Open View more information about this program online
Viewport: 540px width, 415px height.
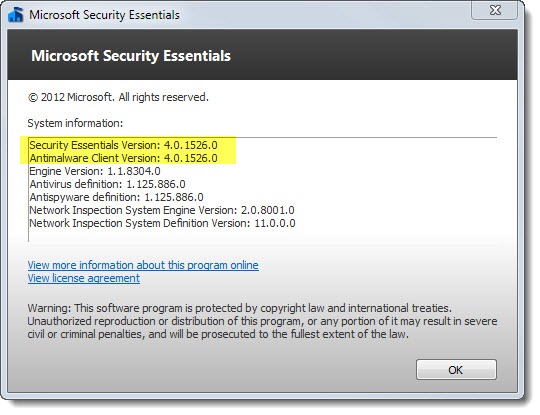pos(143,265)
